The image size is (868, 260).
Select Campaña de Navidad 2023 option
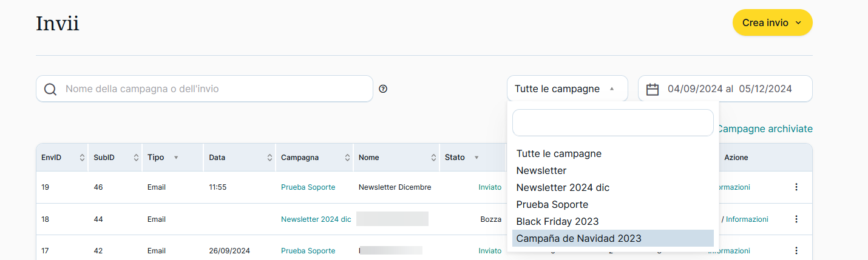point(578,239)
